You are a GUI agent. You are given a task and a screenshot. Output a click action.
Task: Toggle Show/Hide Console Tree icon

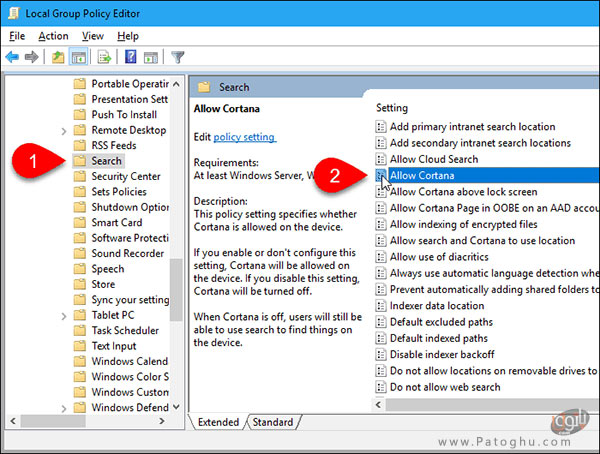78,57
